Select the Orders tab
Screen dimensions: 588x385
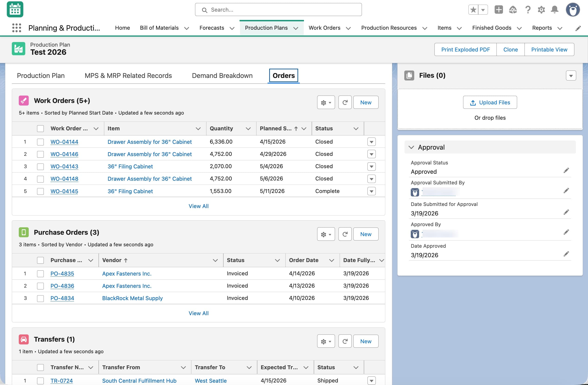(x=284, y=76)
